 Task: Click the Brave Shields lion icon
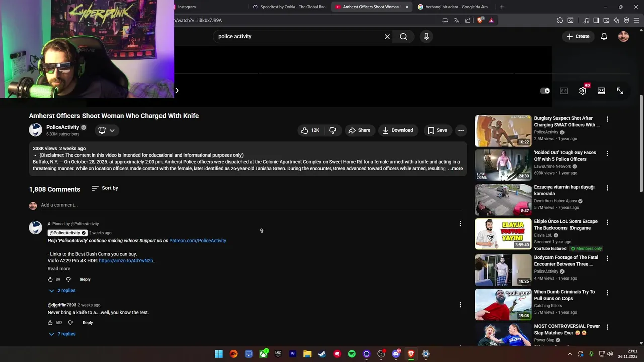click(x=480, y=20)
